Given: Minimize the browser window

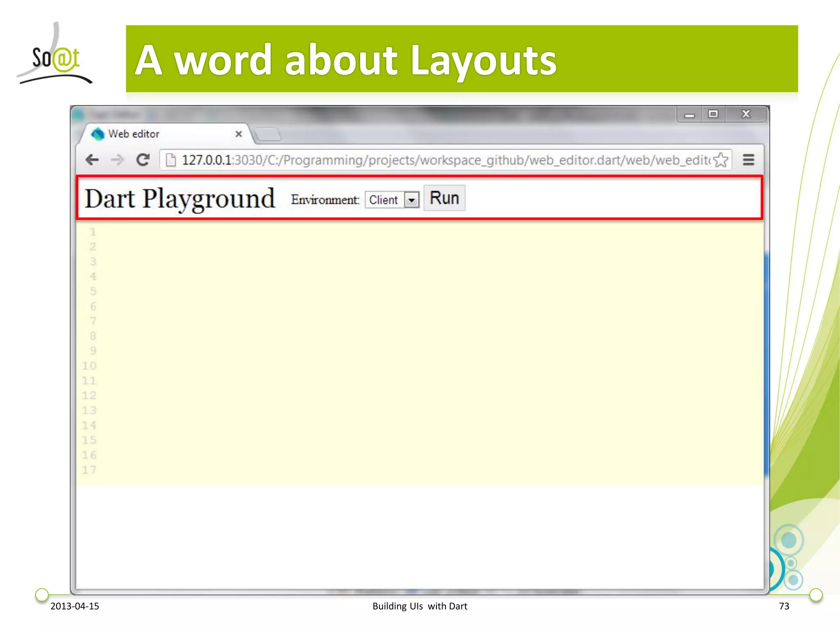Looking at the screenshot, I should pyautogui.click(x=689, y=115).
